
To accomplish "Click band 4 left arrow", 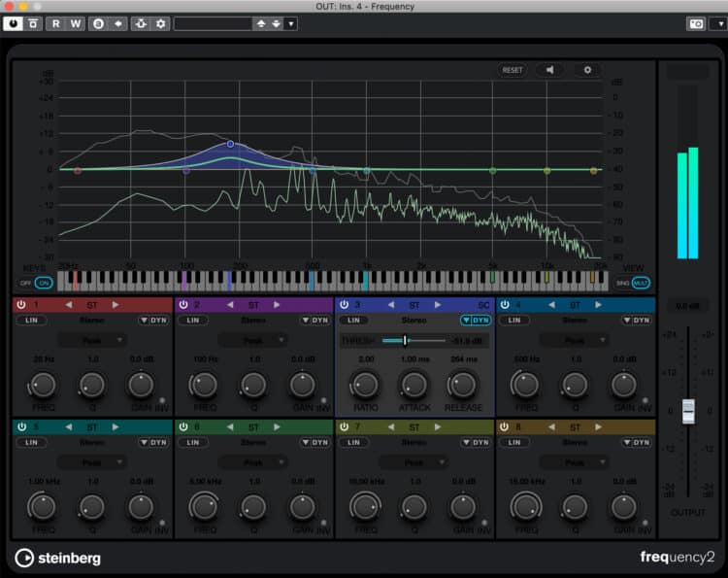I will coord(551,305).
